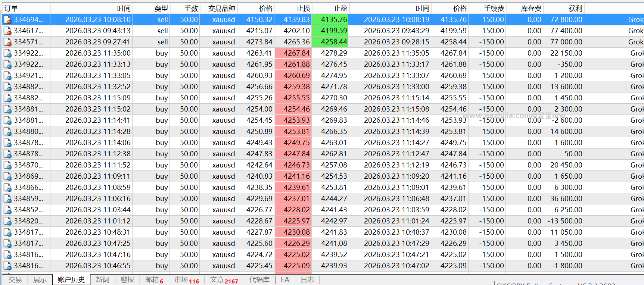The image size is (644, 285).
Task: Select the profit value 72 800.00
Action: (566, 19)
